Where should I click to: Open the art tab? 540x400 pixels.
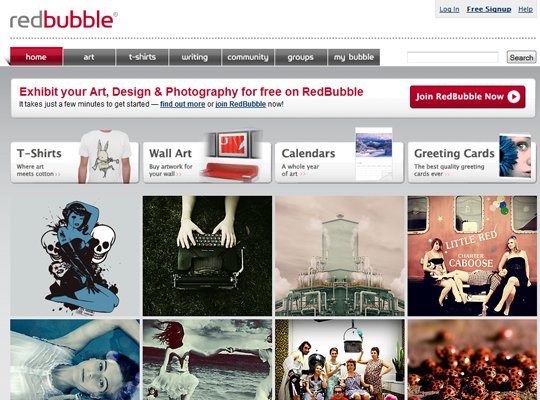[x=89, y=57]
